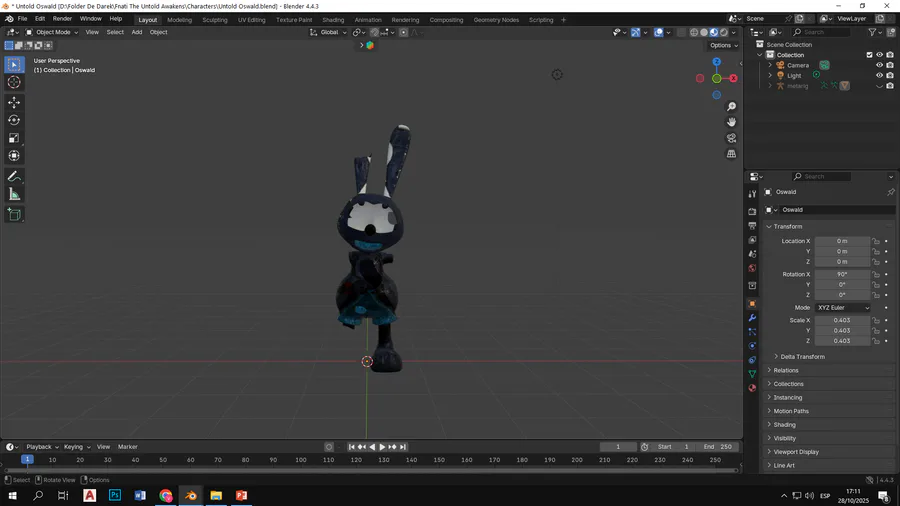
Task: Open the Object properties orange square tab
Action: (752, 303)
